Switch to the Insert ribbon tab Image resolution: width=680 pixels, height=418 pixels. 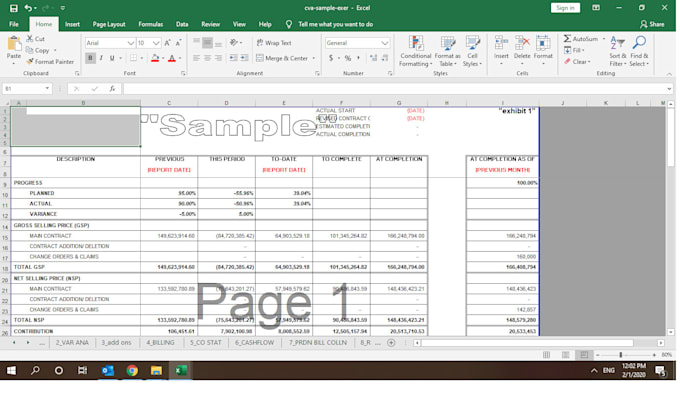tap(72, 24)
